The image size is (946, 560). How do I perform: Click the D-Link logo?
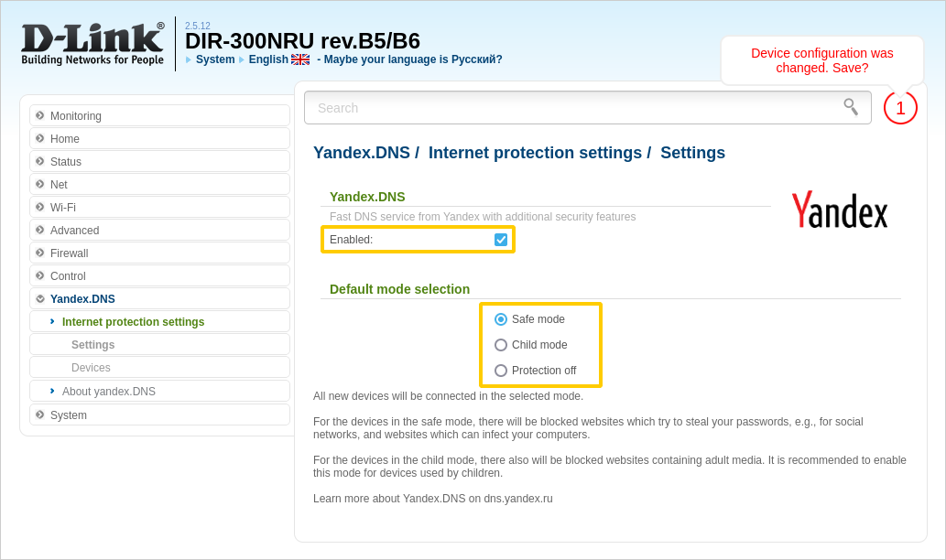pyautogui.click(x=92, y=43)
